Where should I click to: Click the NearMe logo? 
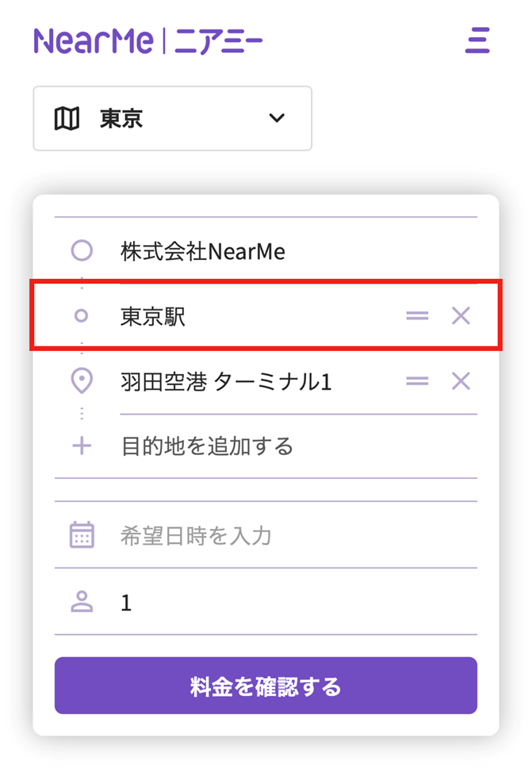coord(148,40)
